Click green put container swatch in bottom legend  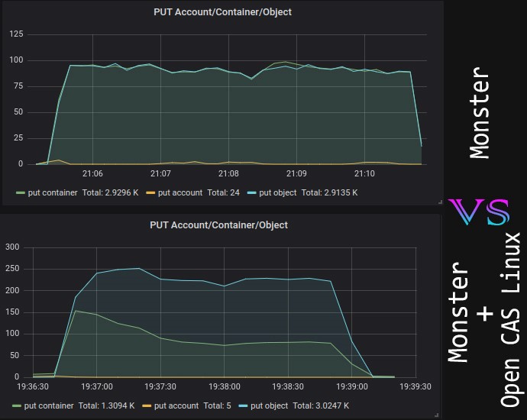pos(17,406)
